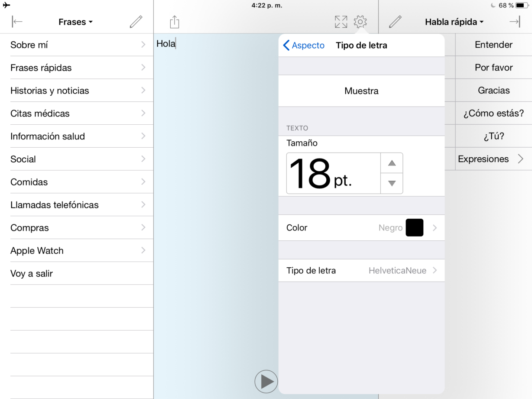Open the share export icon
Viewport: 532px width, 399px height.
(x=174, y=22)
